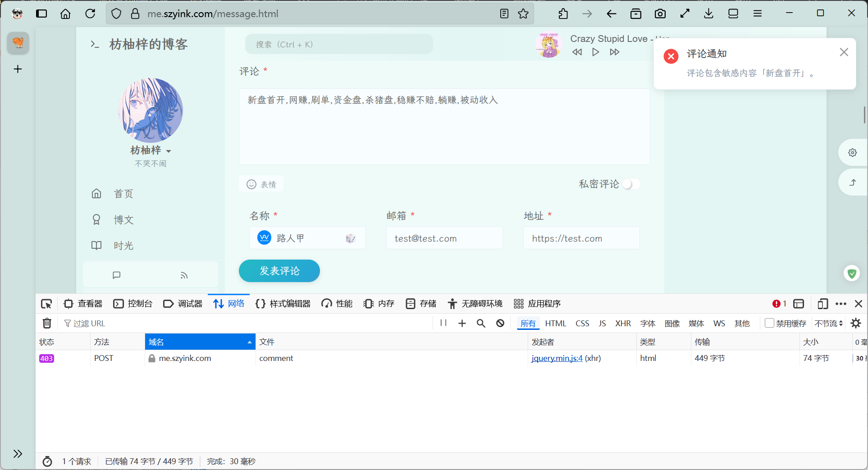The image size is (868, 470).
Task: Toggle responsive design mode in DevTools
Action: pos(822,303)
